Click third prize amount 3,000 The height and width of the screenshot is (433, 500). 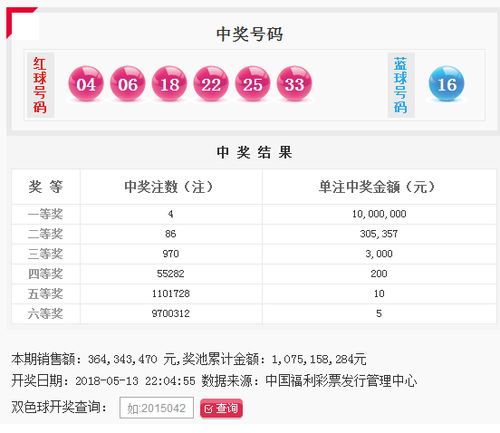379,254
